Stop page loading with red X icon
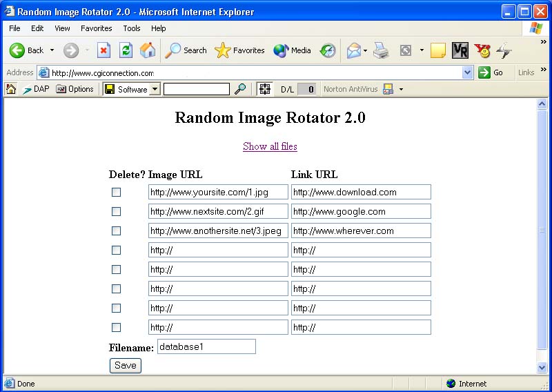Viewport: 552px width, 392px height. coord(103,50)
